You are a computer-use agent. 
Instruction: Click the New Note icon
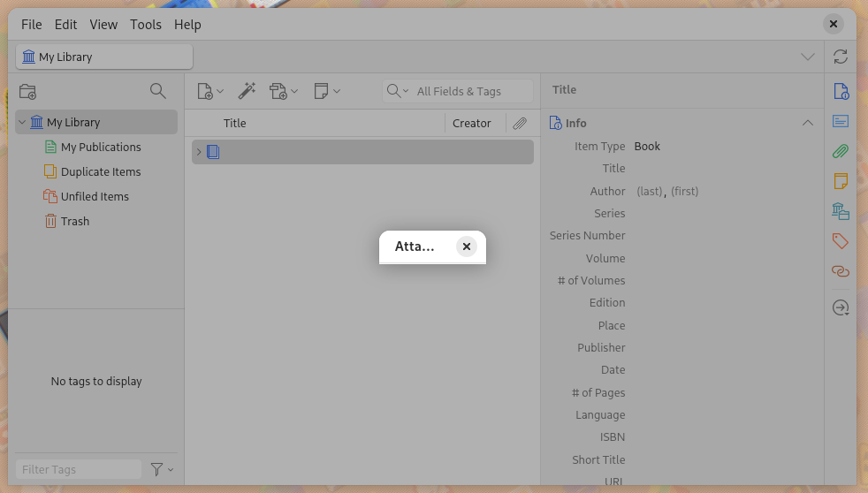pyautogui.click(x=321, y=91)
